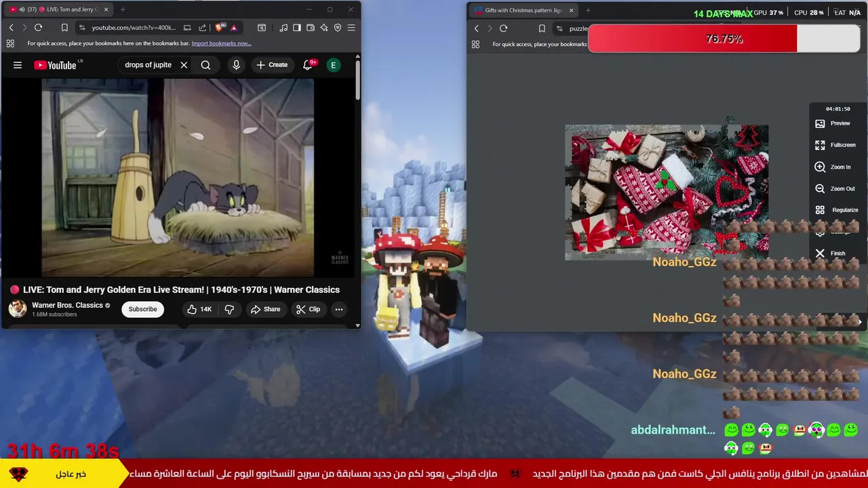
Task: Click Import bookmarks now link
Action: coord(221,43)
